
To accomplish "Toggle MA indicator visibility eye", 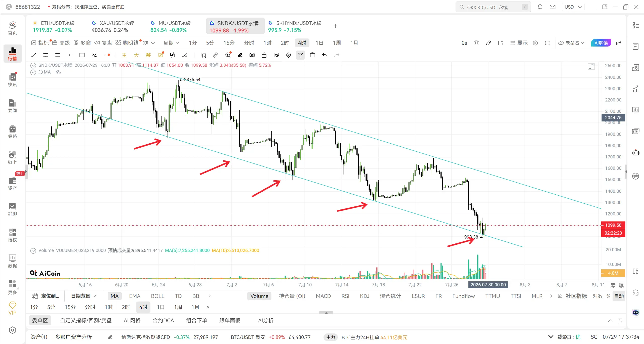I will click(58, 72).
